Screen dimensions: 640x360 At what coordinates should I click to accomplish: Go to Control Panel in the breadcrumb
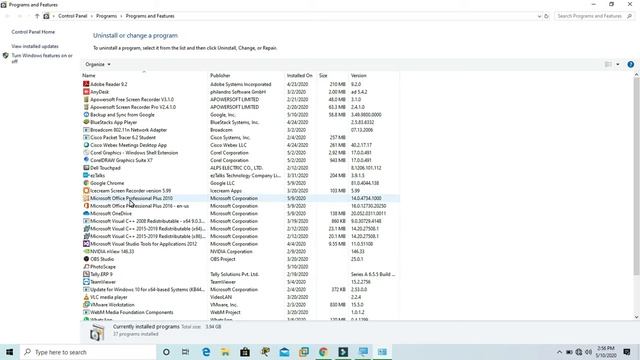pos(73,16)
